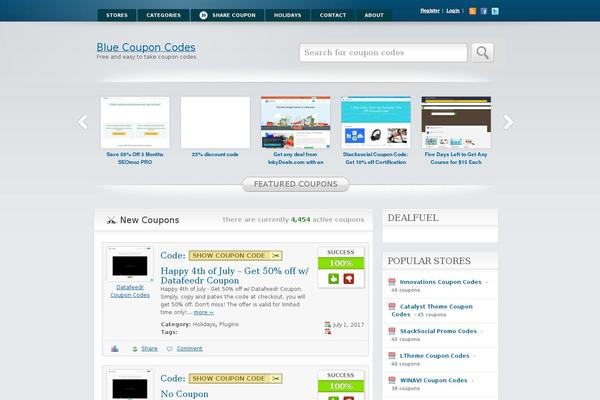This screenshot has width=600, height=400.
Task: Expand description with the more link
Action: pyautogui.click(x=204, y=312)
